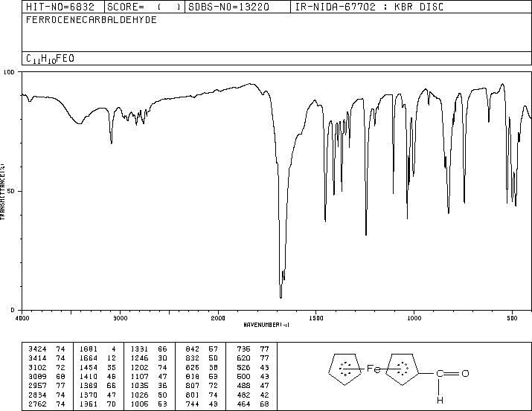
Task: Select the 744 peak table entry
Action: [x=202, y=404]
